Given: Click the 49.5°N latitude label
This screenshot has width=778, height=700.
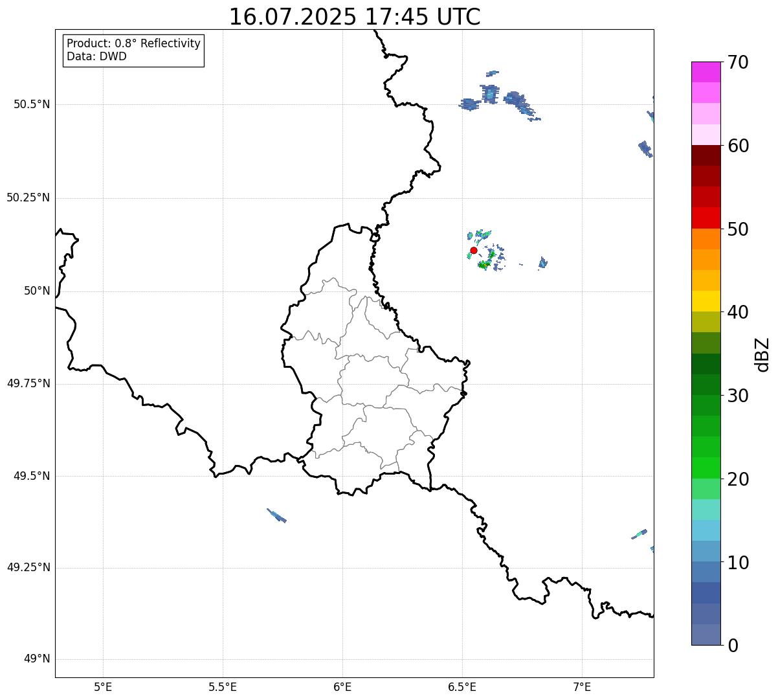Looking at the screenshot, I should click(32, 476).
